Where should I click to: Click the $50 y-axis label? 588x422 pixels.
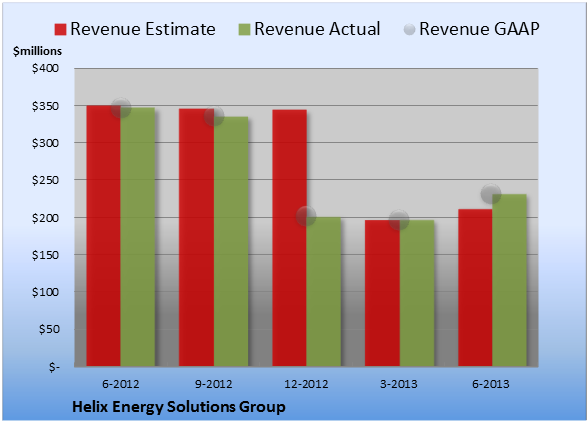point(49,329)
